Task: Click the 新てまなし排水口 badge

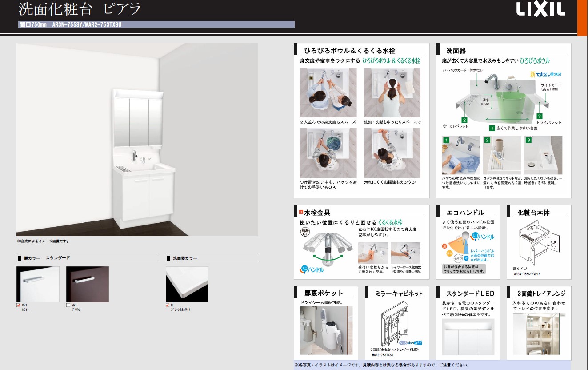Action: [546, 75]
